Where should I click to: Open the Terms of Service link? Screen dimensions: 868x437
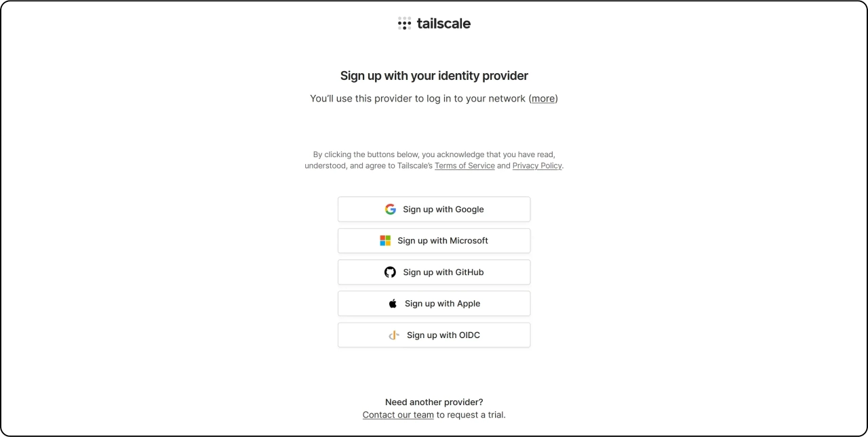pyautogui.click(x=465, y=166)
